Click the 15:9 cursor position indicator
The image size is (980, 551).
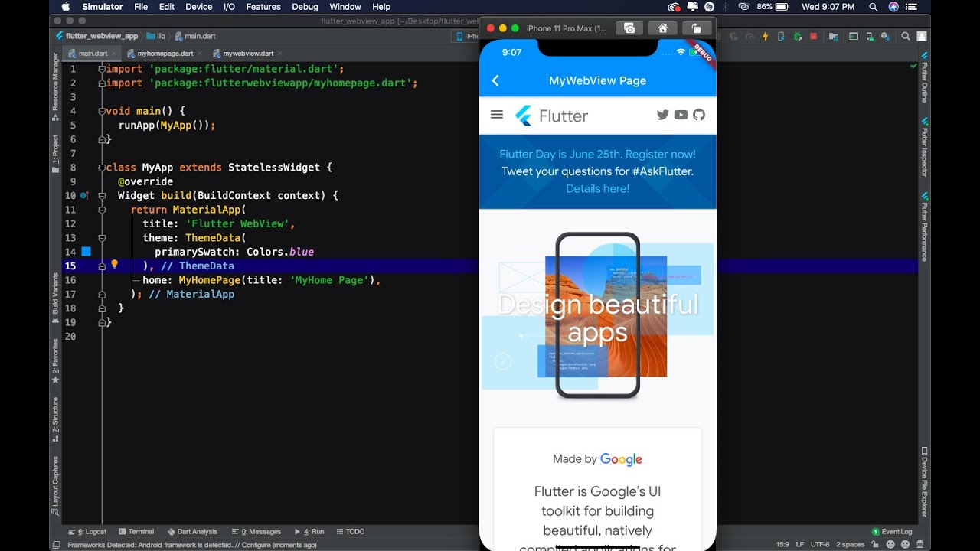tap(782, 545)
